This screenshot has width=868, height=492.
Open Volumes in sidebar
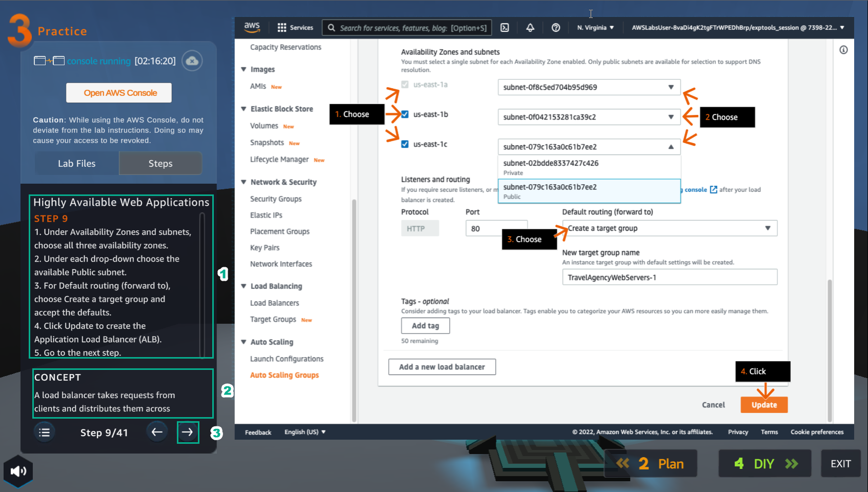coord(264,126)
